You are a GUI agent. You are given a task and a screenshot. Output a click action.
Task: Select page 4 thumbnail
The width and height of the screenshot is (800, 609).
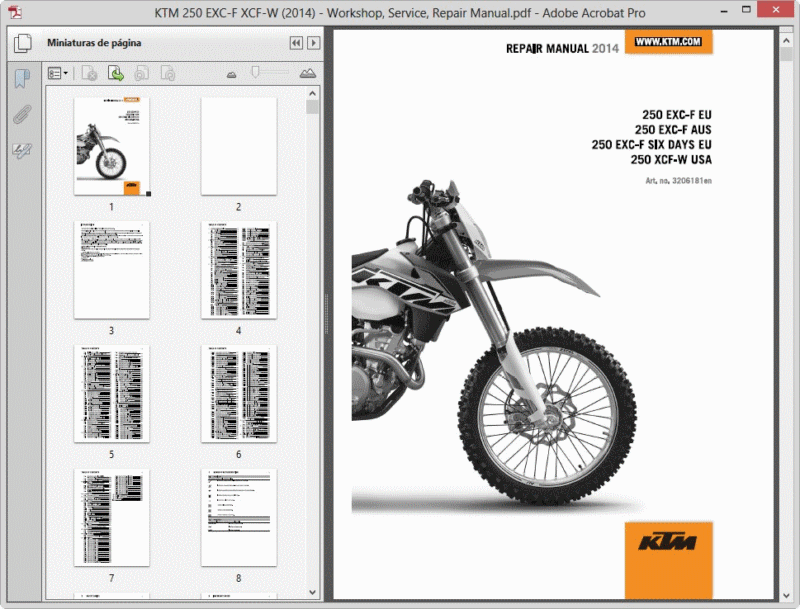tap(239, 270)
